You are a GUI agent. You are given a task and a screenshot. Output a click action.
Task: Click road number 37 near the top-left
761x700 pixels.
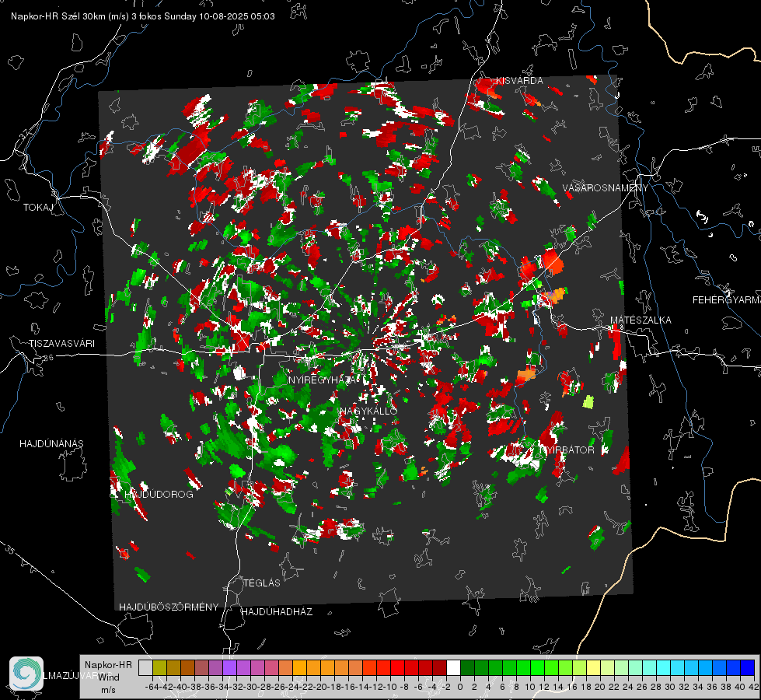click(x=25, y=133)
